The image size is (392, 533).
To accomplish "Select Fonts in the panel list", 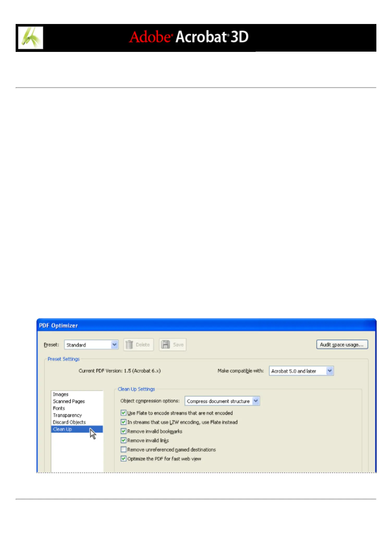I will [x=77, y=408].
